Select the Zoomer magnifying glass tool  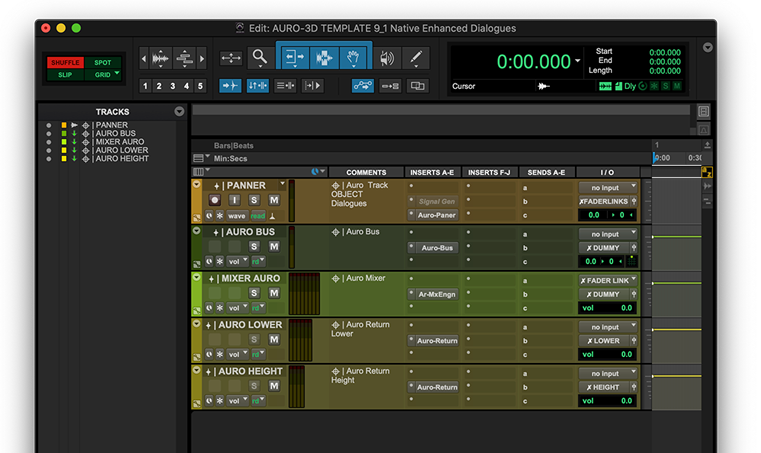click(259, 58)
